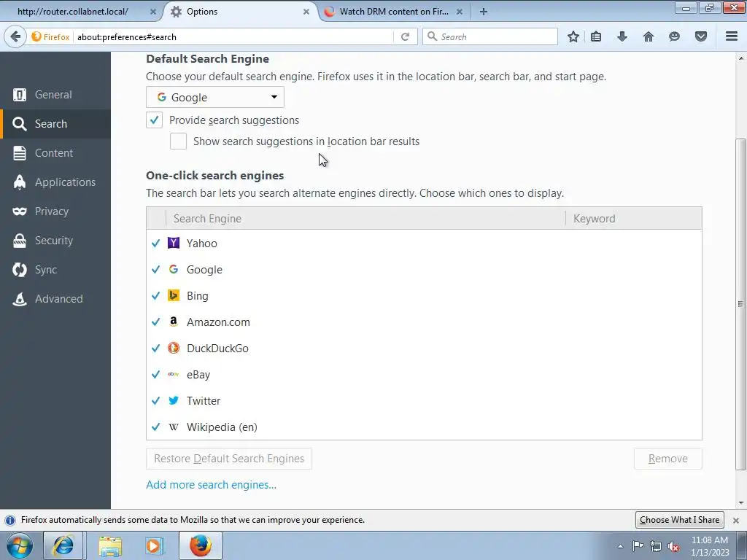747x560 pixels.
Task: Open Windows Media Player in taskbar
Action: pos(155,545)
